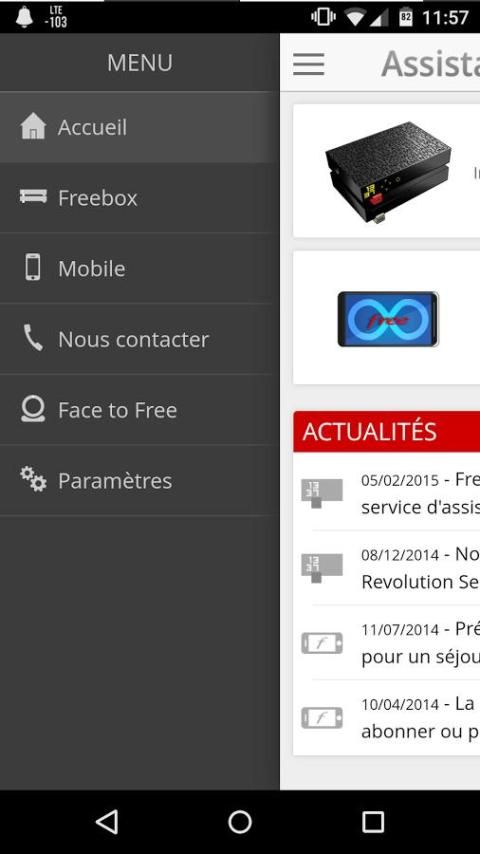
Task: Open the Freebox menu icon
Action: [33, 197]
